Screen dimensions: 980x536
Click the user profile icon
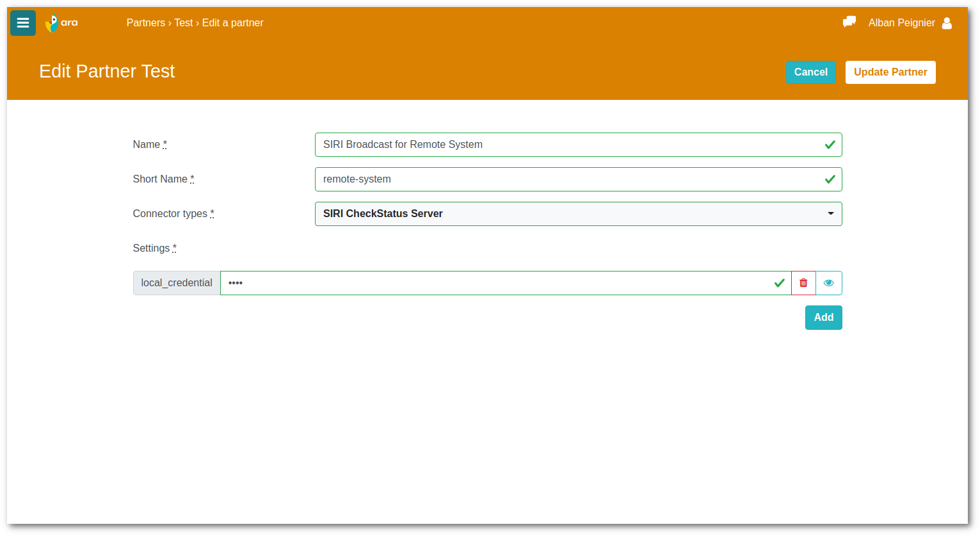pos(947,23)
